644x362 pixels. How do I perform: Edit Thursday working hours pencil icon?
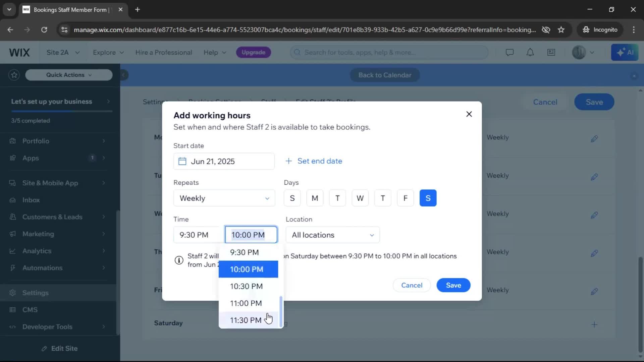[594, 253]
